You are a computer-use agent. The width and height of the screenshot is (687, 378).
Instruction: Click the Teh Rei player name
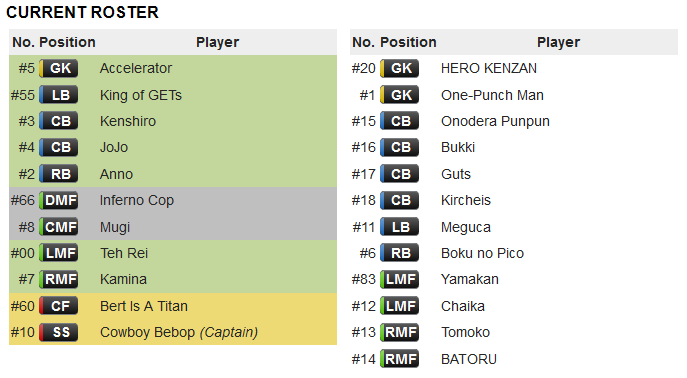(x=124, y=253)
